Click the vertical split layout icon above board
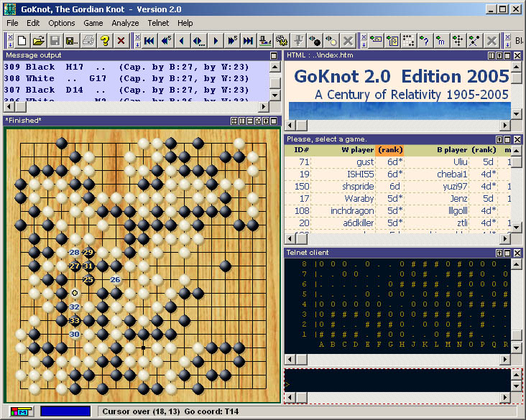The height and width of the screenshot is (420, 526). pyautogui.click(x=242, y=121)
